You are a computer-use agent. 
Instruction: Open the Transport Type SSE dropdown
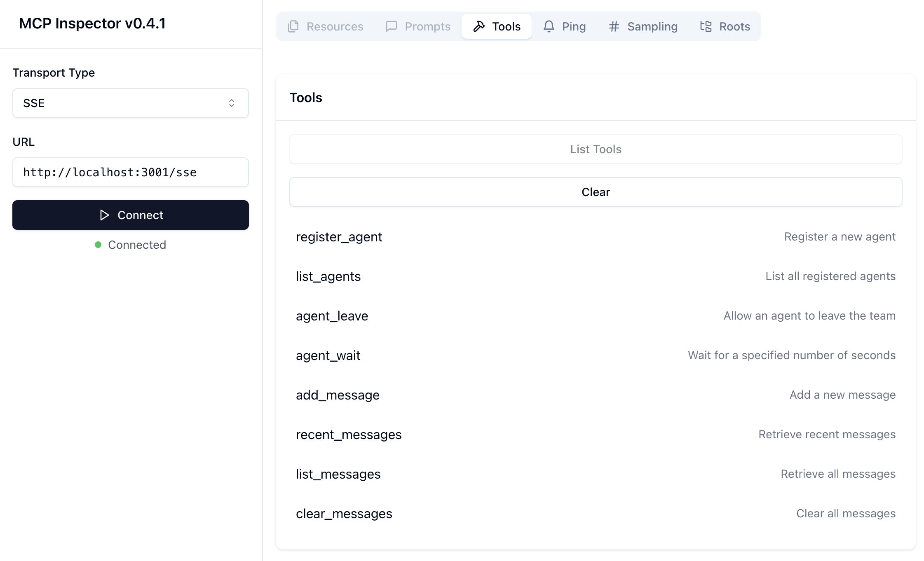pos(130,103)
